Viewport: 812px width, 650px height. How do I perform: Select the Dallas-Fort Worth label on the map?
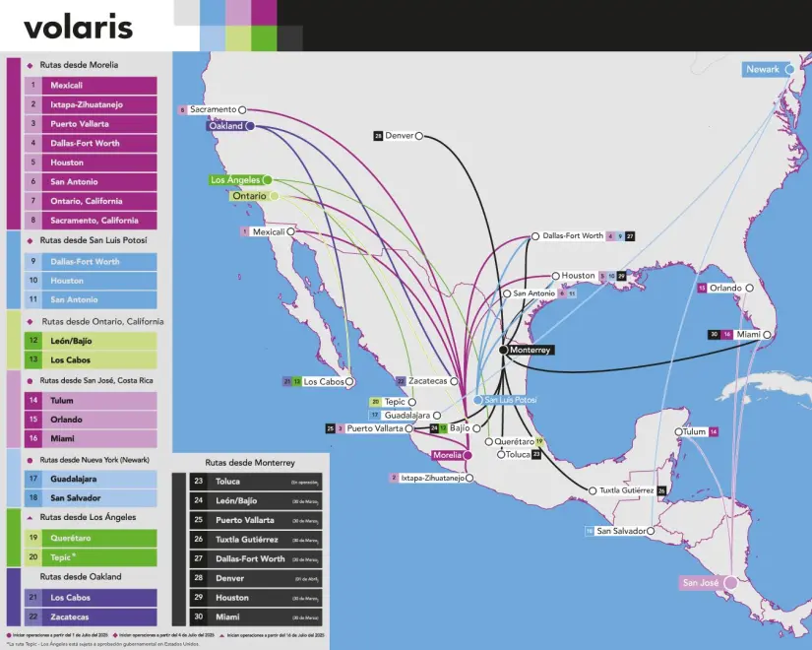pos(573,235)
